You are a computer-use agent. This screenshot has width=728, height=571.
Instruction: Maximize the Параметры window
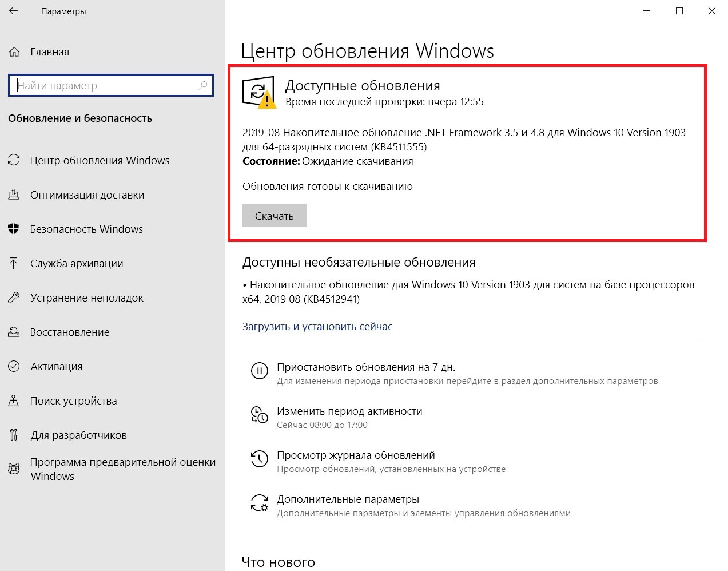click(x=679, y=11)
